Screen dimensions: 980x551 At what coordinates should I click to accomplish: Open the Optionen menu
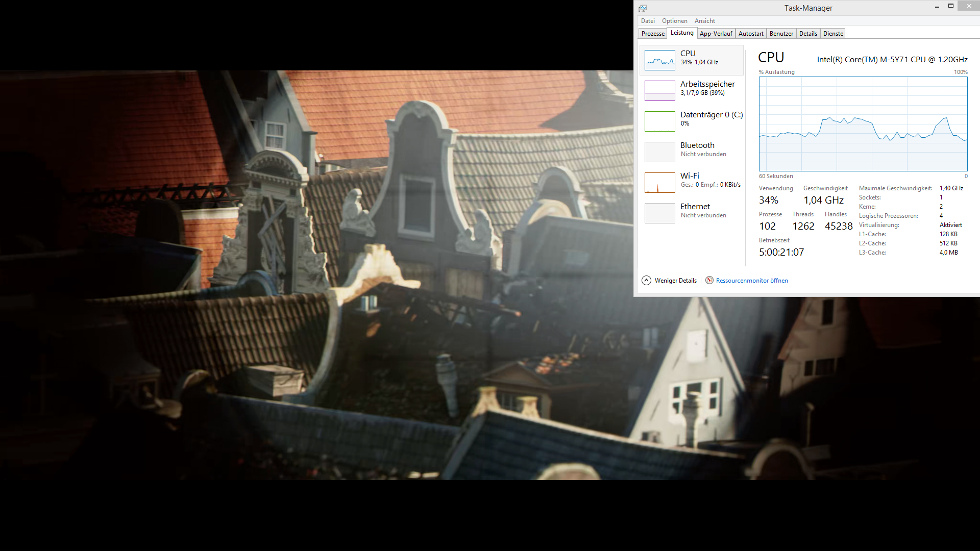tap(674, 21)
